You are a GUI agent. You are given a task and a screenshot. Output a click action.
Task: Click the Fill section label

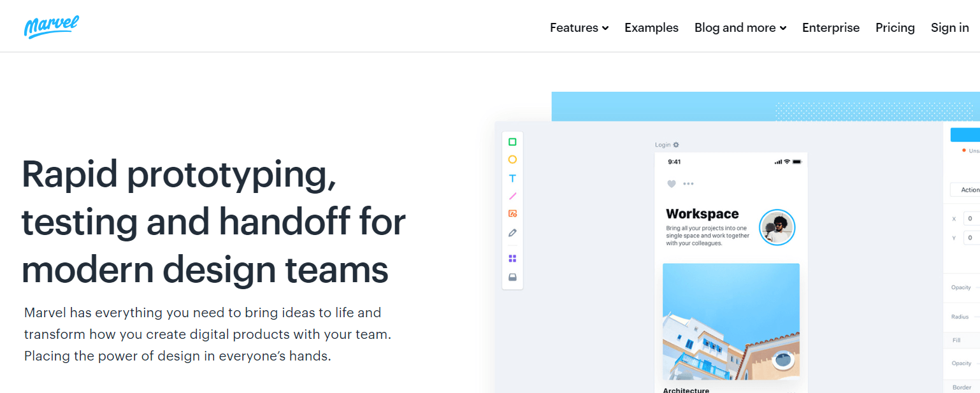point(956,340)
